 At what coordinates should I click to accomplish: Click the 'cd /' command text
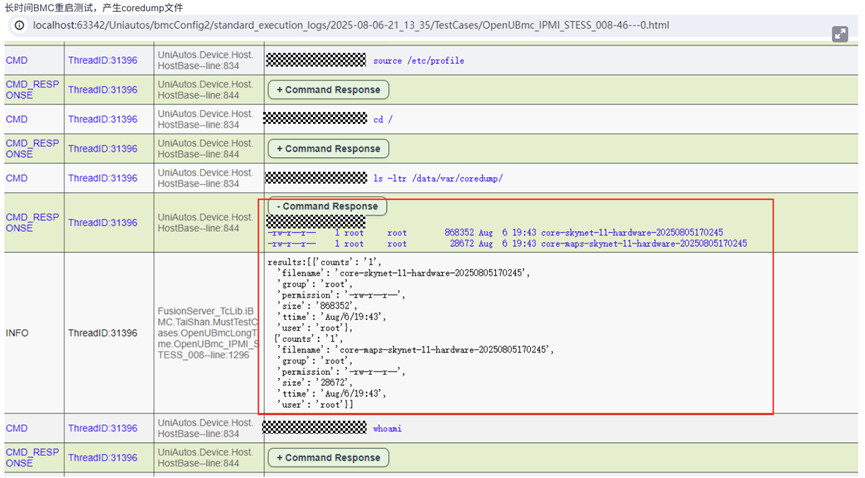[x=383, y=119]
